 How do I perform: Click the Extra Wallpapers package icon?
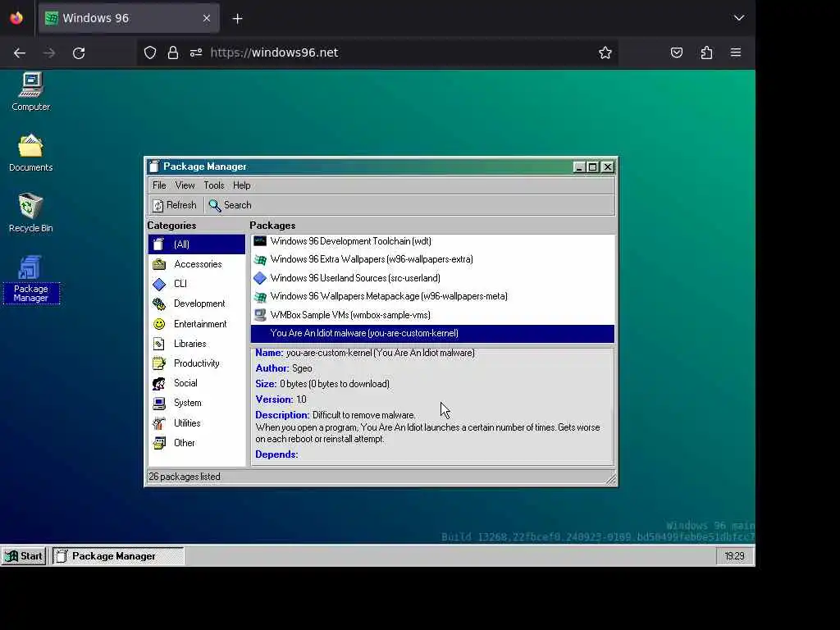260,260
